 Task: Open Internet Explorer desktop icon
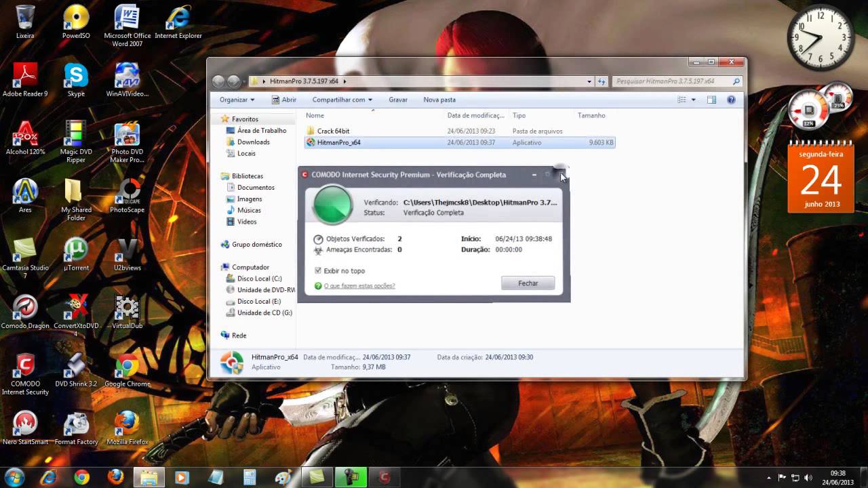pyautogui.click(x=179, y=22)
